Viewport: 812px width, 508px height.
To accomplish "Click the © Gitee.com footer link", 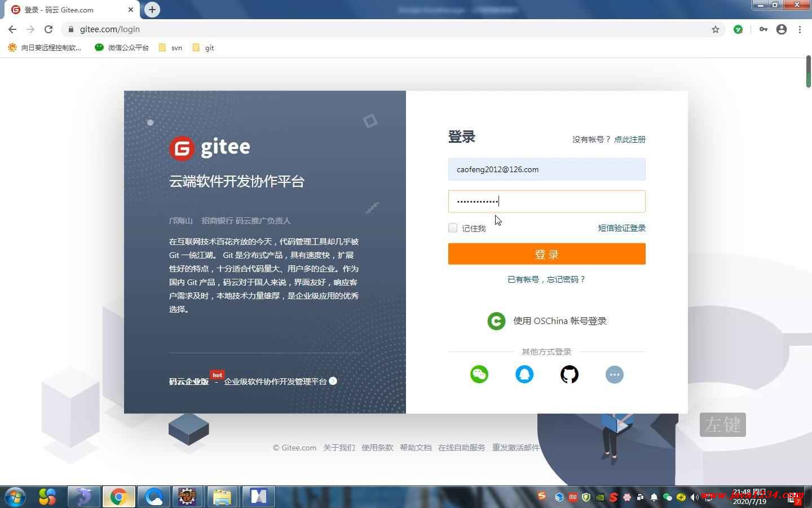I will coord(294,448).
